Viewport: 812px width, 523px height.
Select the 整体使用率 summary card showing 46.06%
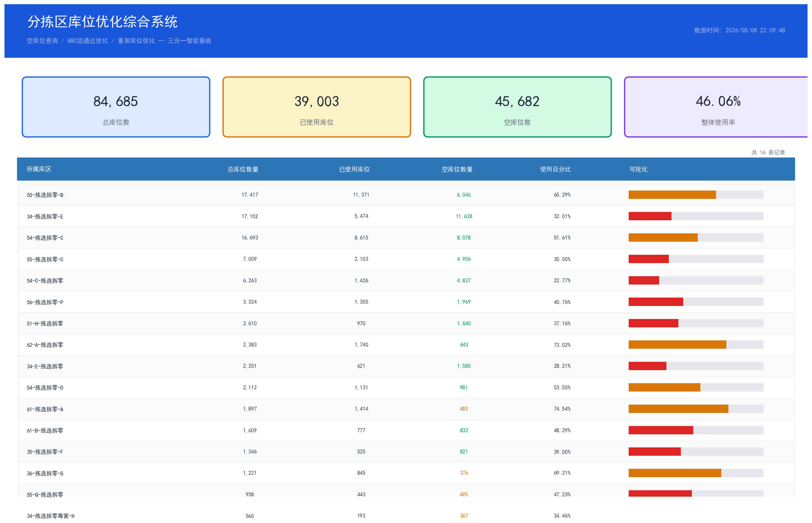[x=716, y=107]
